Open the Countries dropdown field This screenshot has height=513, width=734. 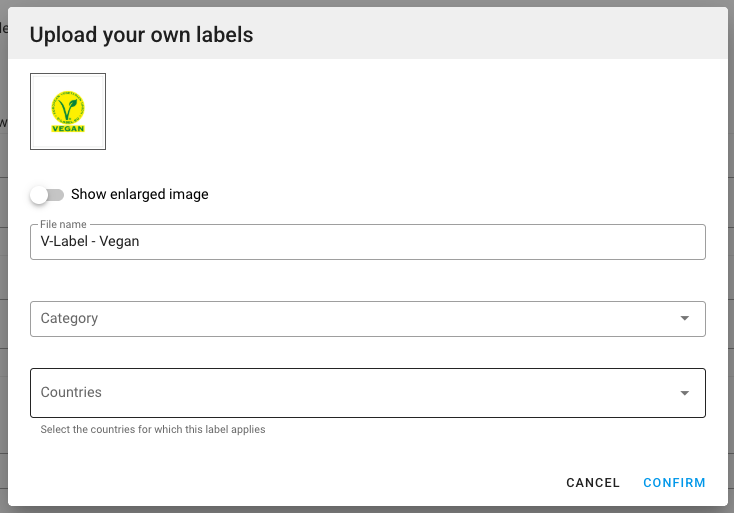(368, 393)
